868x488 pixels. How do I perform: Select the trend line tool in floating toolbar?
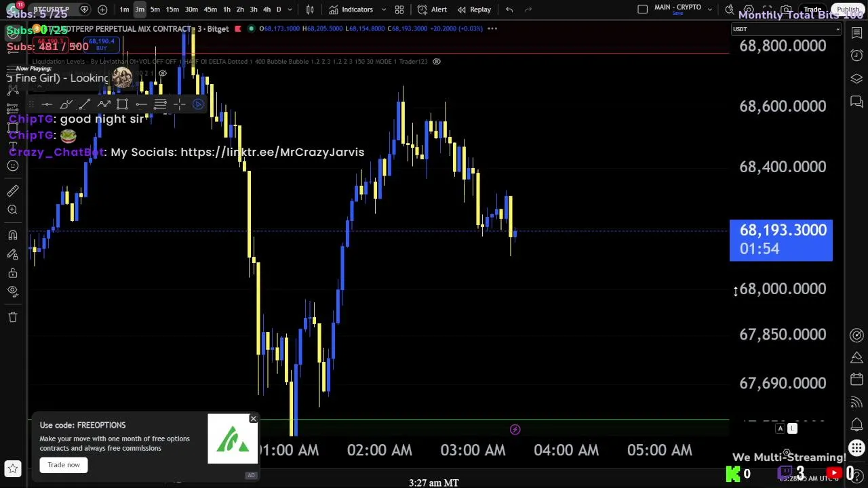tap(85, 104)
